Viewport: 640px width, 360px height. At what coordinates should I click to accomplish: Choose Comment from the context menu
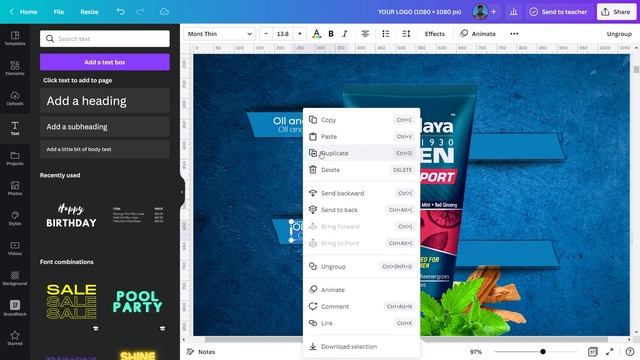tap(362, 307)
